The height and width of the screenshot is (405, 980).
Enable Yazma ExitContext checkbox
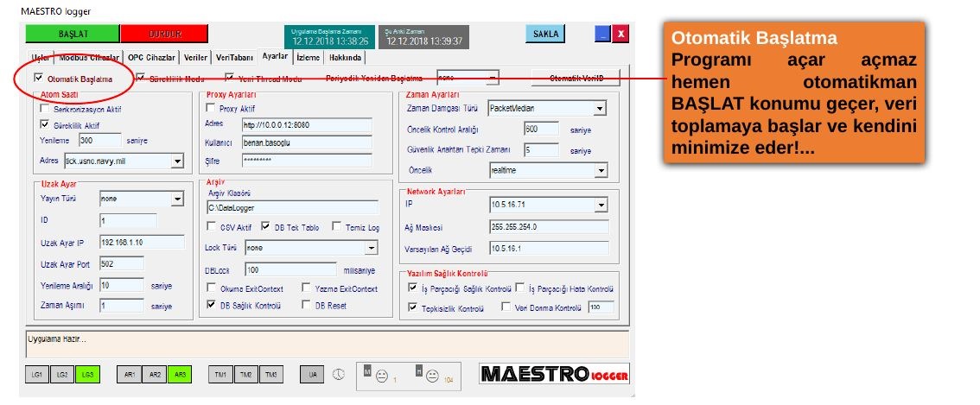pyautogui.click(x=306, y=288)
